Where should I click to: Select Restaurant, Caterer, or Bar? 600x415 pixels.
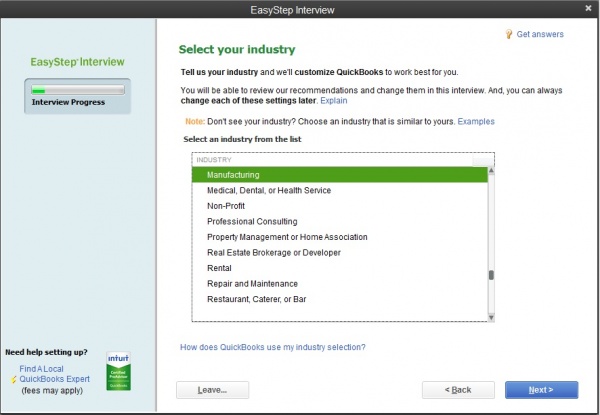click(x=340, y=299)
